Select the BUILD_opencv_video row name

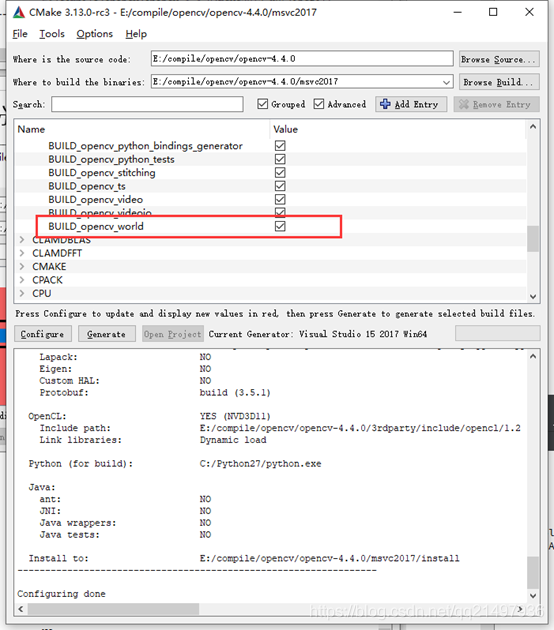(96, 199)
